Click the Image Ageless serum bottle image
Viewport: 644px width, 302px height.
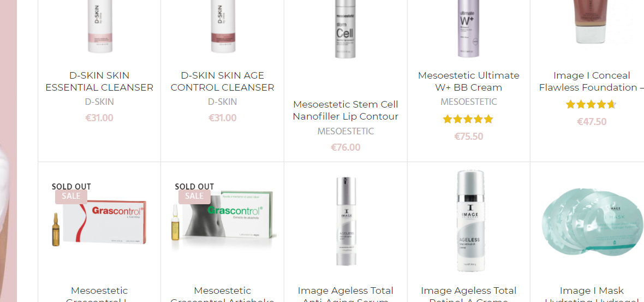(x=346, y=221)
